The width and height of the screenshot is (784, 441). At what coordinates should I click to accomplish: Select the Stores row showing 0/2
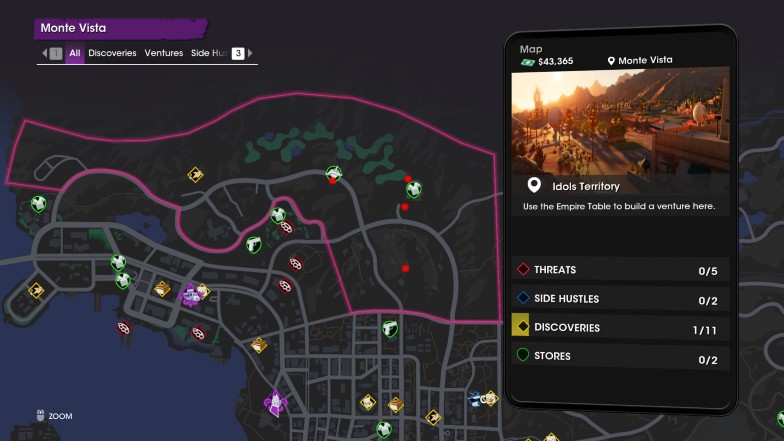point(620,356)
